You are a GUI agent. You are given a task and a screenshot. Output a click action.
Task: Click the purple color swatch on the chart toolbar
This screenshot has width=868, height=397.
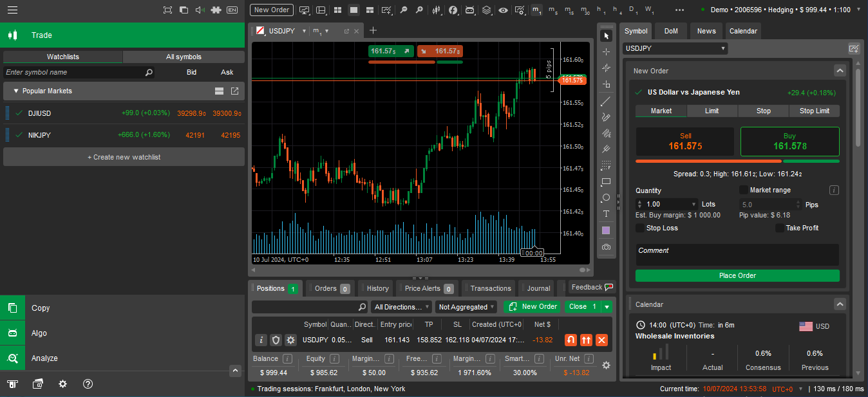606,229
